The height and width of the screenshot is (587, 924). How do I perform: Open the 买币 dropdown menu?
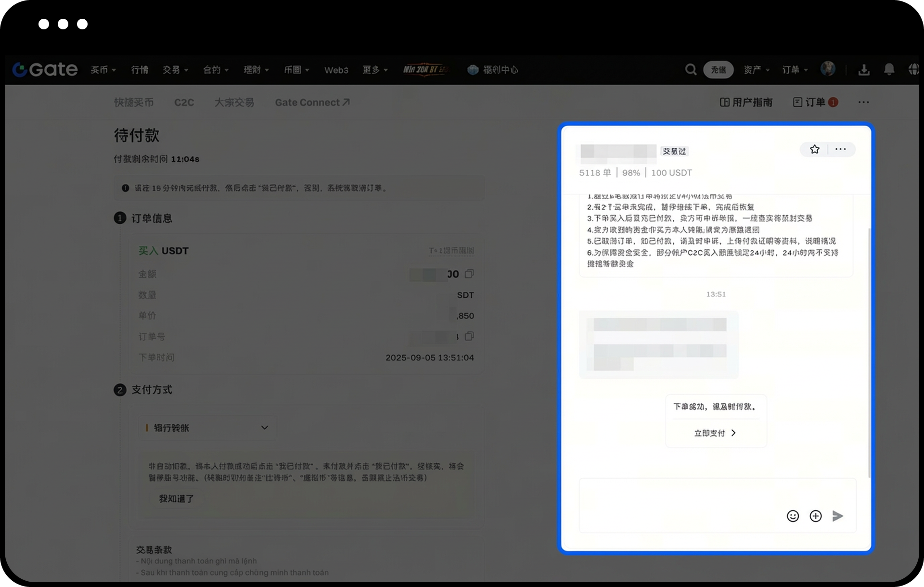(x=103, y=70)
